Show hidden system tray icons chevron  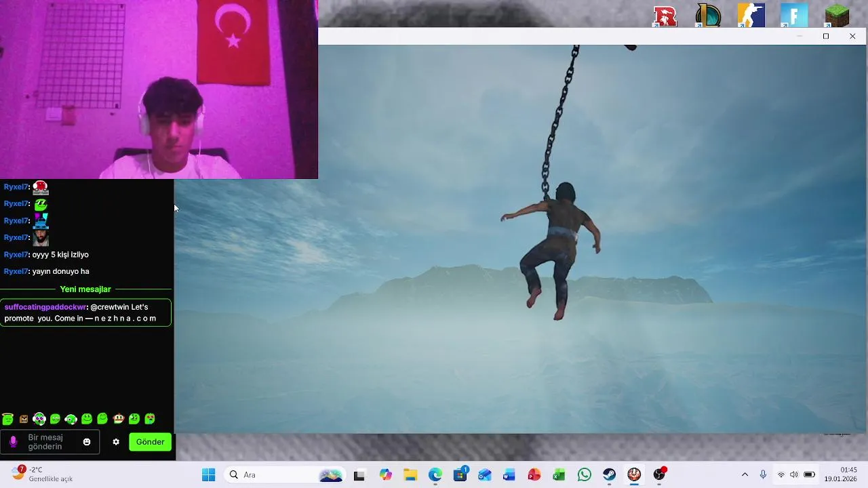[x=745, y=474]
